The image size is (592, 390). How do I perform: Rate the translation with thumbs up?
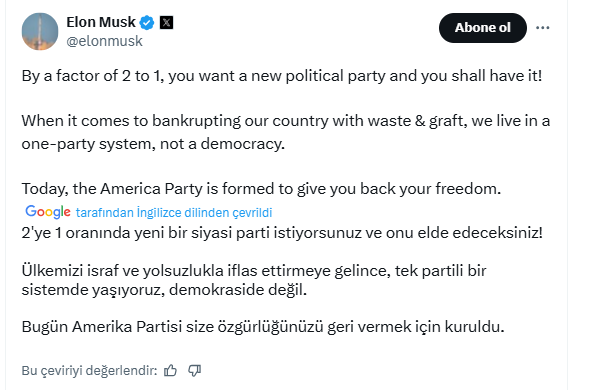(170, 370)
